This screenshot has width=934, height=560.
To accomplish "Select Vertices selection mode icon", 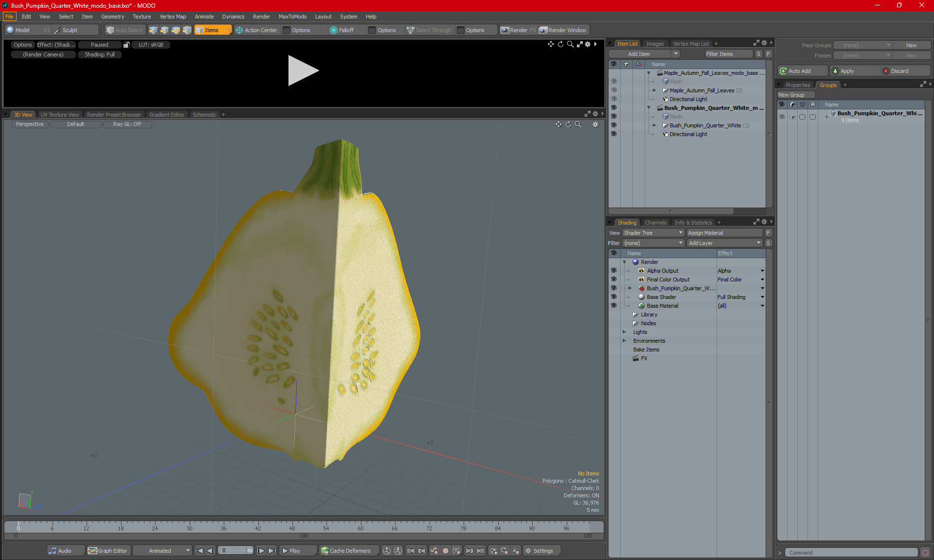I will (153, 30).
